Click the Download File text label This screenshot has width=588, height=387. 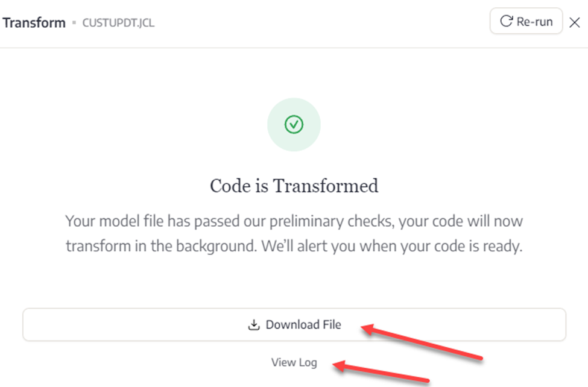(x=303, y=325)
